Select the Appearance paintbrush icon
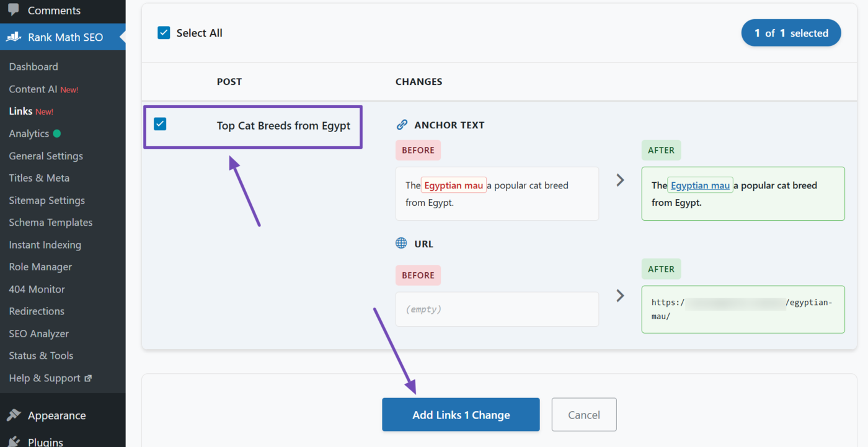The image size is (868, 447). click(x=14, y=415)
